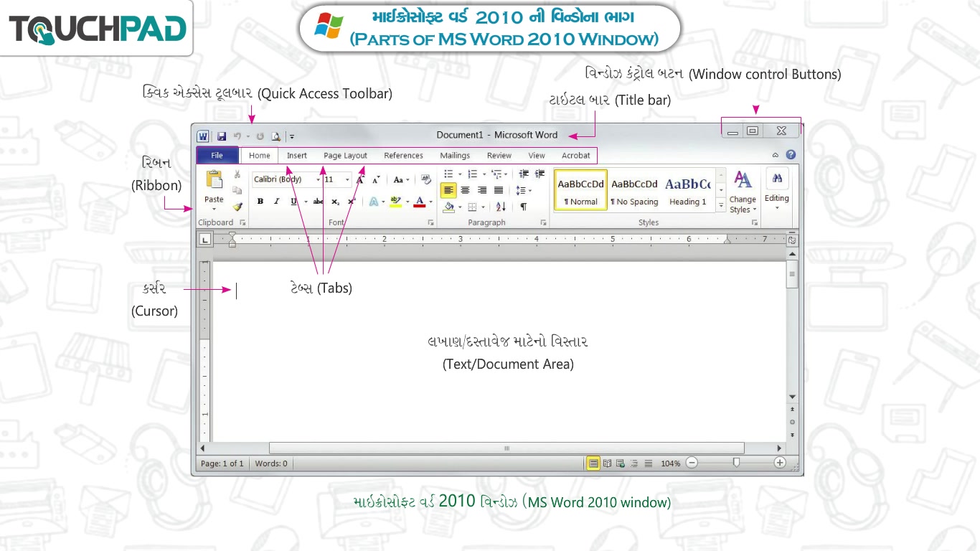Apply Superscript formatting
Image resolution: width=980 pixels, height=551 pixels.
coord(352,202)
